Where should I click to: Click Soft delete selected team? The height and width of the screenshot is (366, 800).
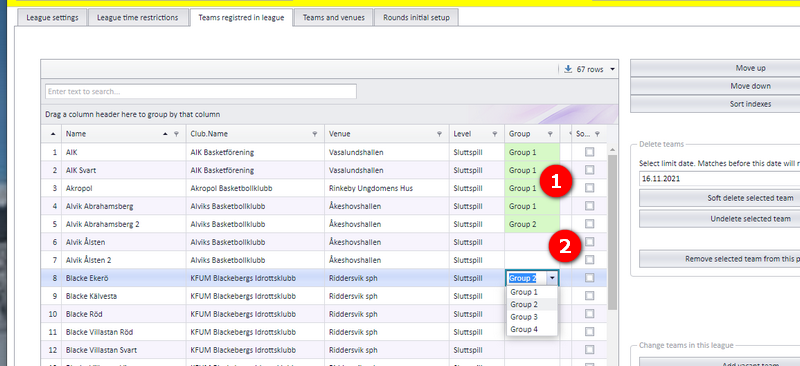719,198
